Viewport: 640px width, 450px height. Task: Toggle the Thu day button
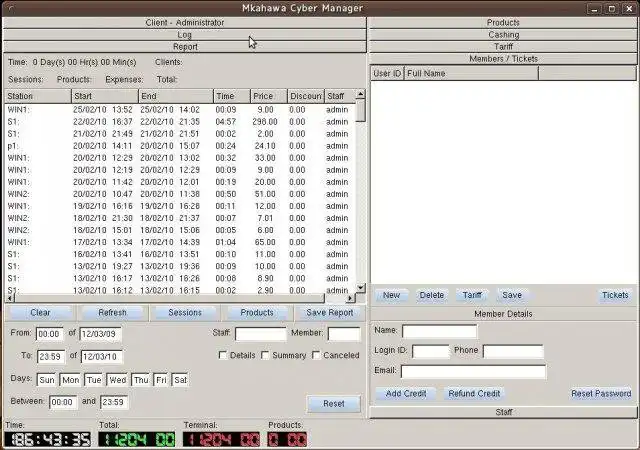pyautogui.click(x=141, y=380)
